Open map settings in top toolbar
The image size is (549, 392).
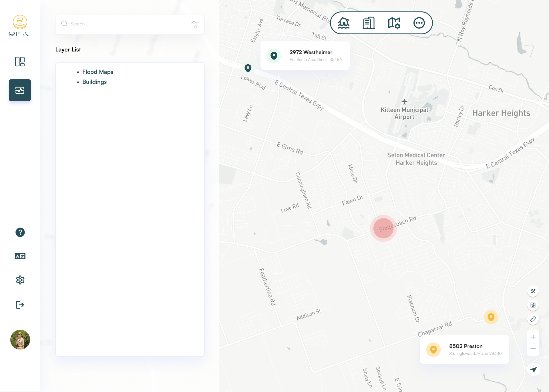394,23
